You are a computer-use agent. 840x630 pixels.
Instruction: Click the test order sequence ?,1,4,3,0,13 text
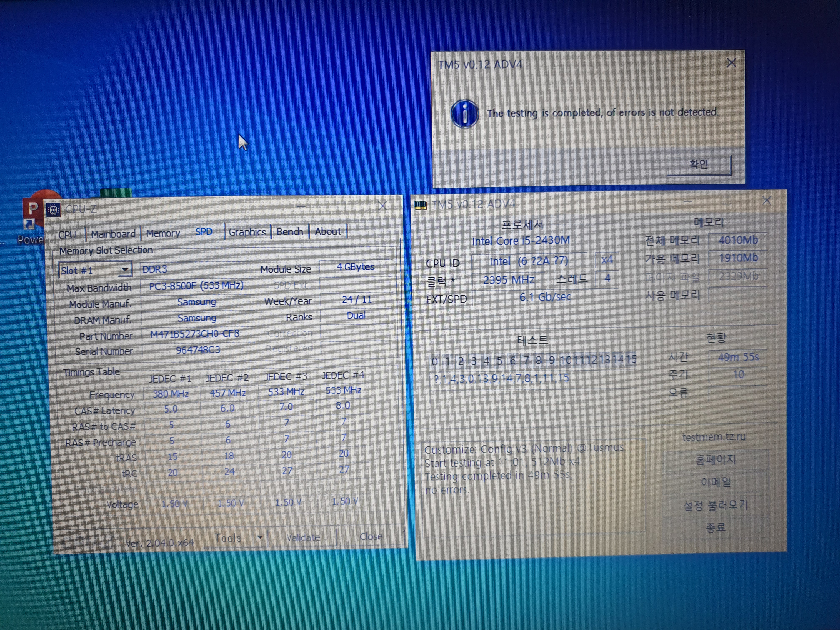501,378
